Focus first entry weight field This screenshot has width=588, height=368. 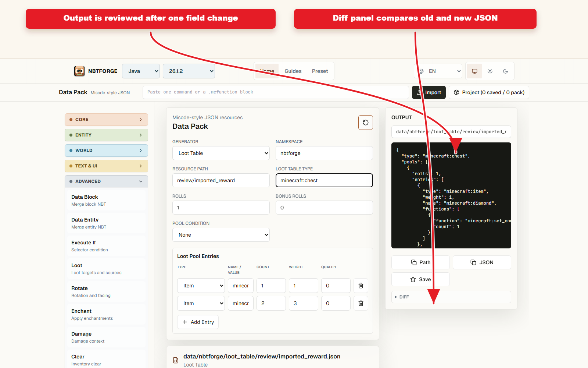(304, 286)
